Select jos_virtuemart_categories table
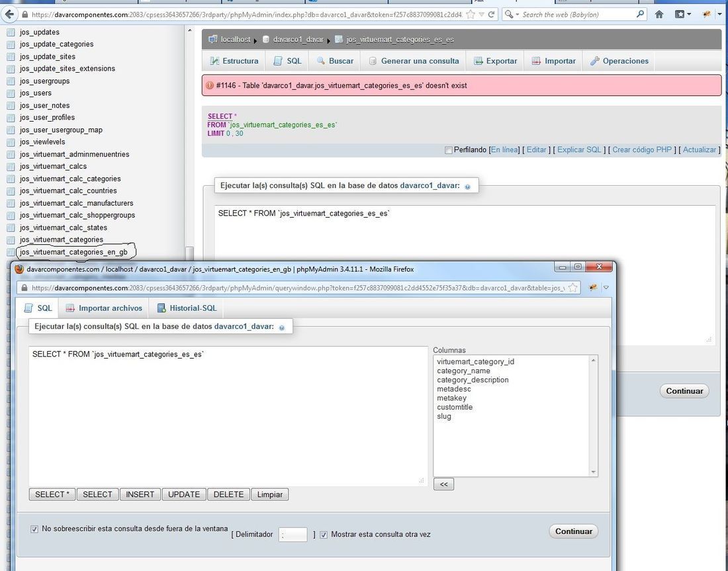The image size is (728, 571). [x=62, y=240]
